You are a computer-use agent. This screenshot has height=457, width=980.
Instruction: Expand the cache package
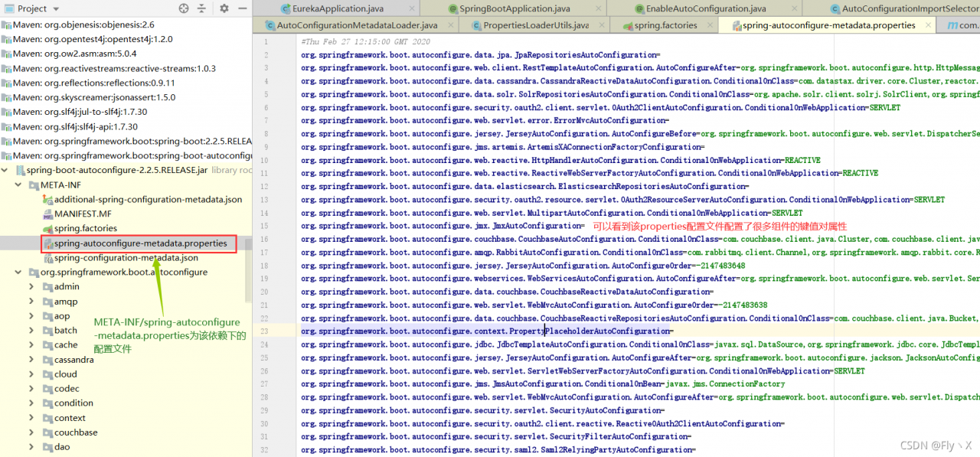(31, 345)
